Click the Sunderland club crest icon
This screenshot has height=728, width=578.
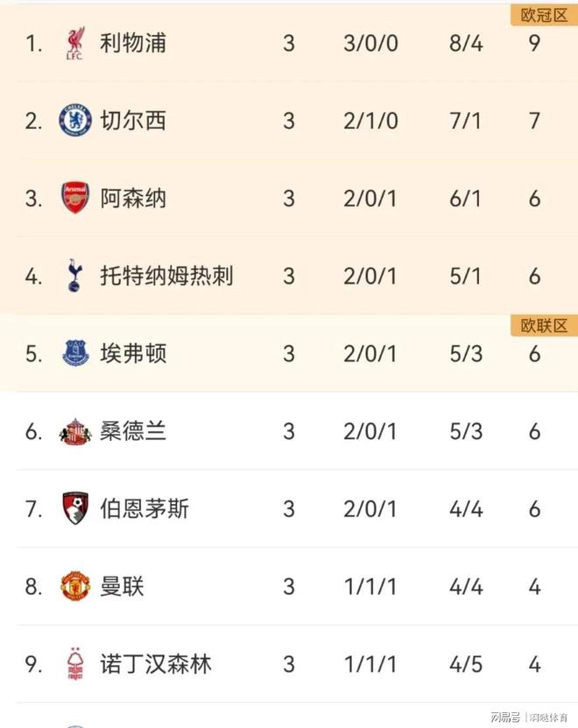(x=74, y=431)
